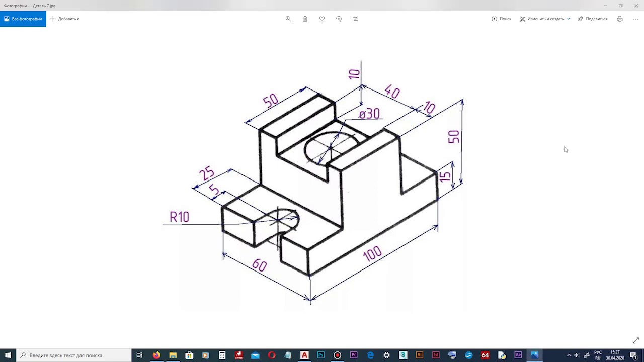Open AutoCAD from the taskbar
This screenshot has width=644, height=362.
(304, 355)
